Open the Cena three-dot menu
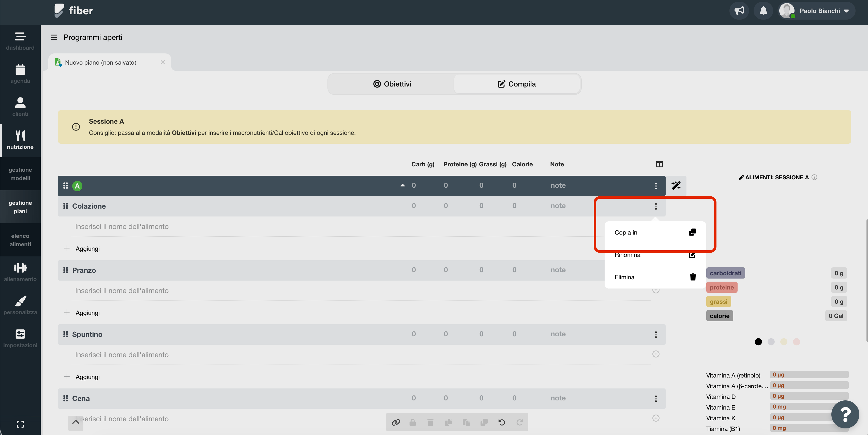This screenshot has width=868, height=435. 656,399
